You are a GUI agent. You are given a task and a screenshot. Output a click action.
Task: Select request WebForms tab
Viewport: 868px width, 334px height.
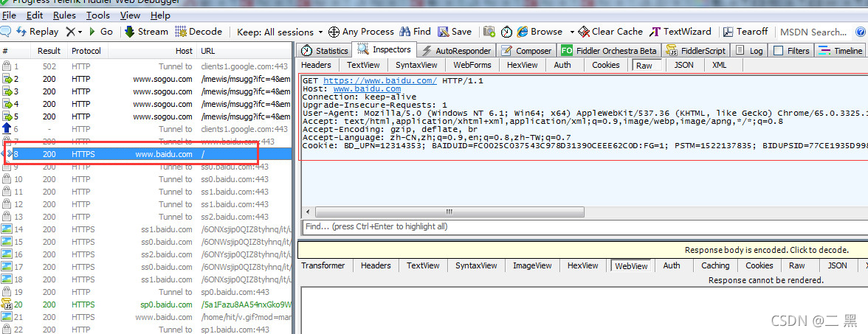pos(472,65)
